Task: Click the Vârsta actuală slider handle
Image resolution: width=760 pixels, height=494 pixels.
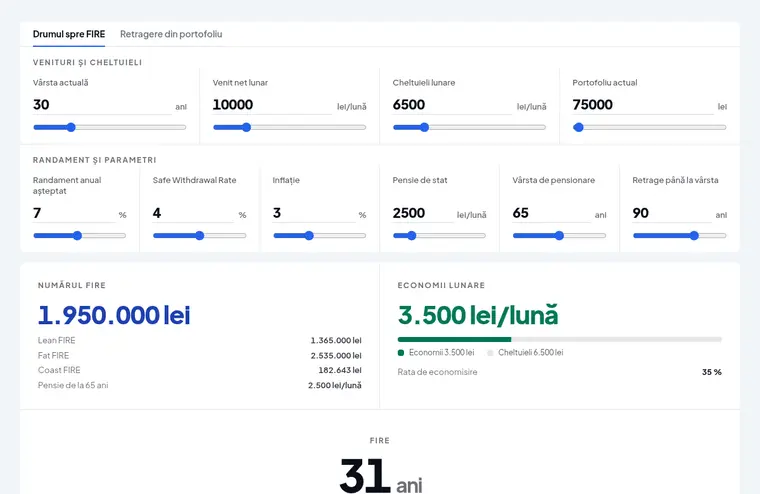Action: (71, 127)
